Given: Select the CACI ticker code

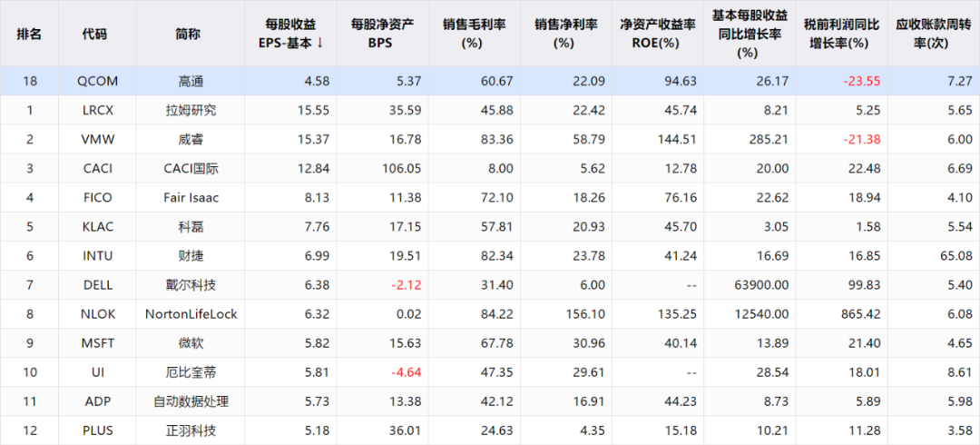Looking at the screenshot, I should click(x=97, y=168).
